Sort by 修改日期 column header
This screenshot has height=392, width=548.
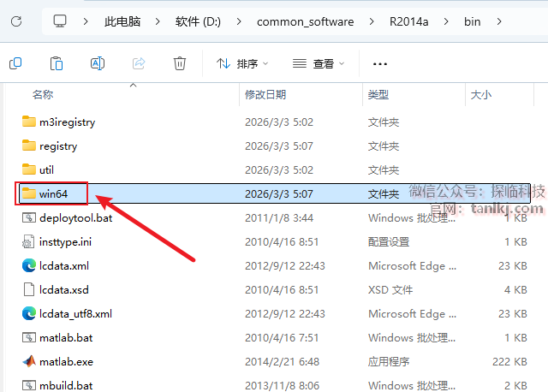(265, 94)
